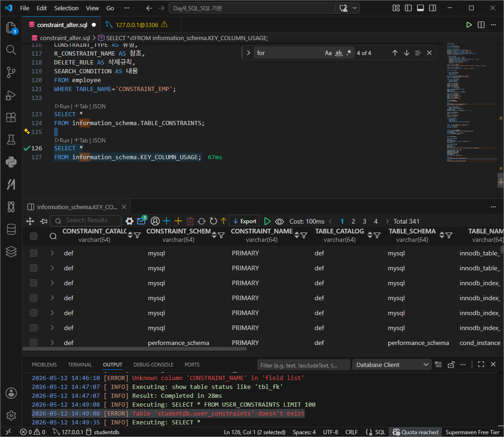Toggle the eye view icon in results
Viewport: 504px width, 437px height.
(280, 221)
